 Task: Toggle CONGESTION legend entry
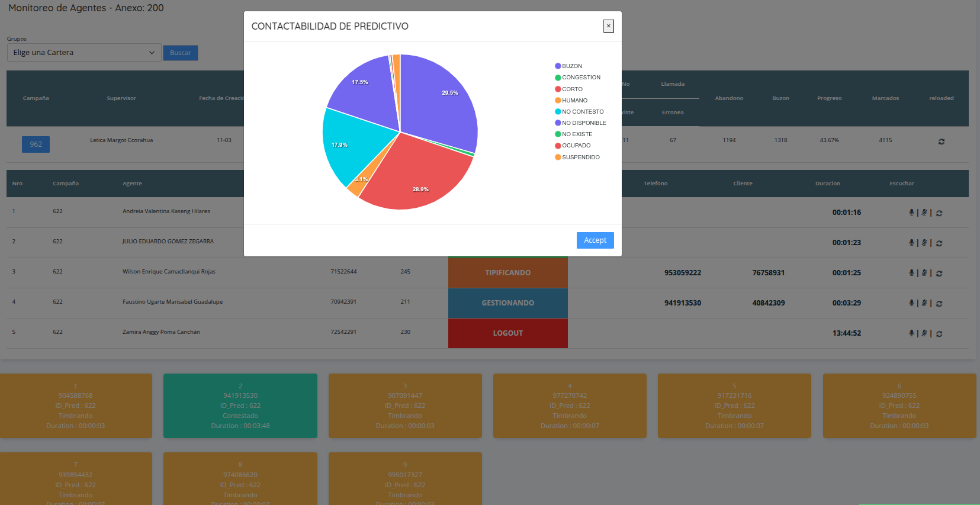577,78
